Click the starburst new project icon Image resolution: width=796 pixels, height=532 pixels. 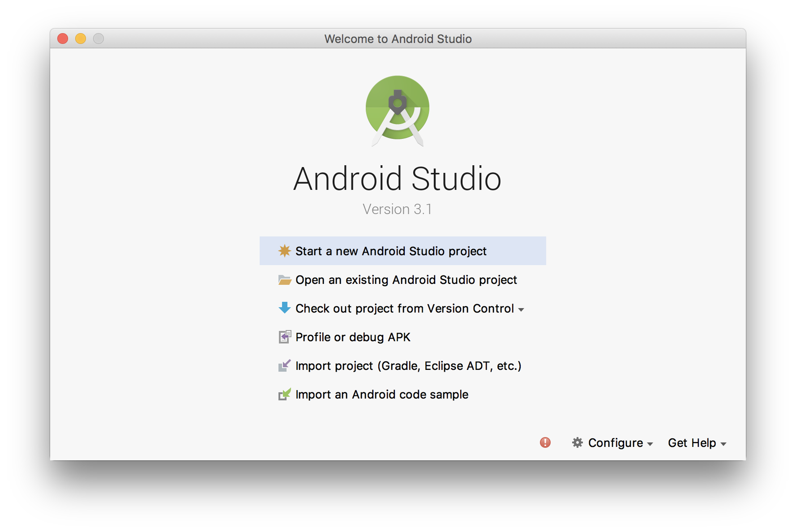(285, 251)
